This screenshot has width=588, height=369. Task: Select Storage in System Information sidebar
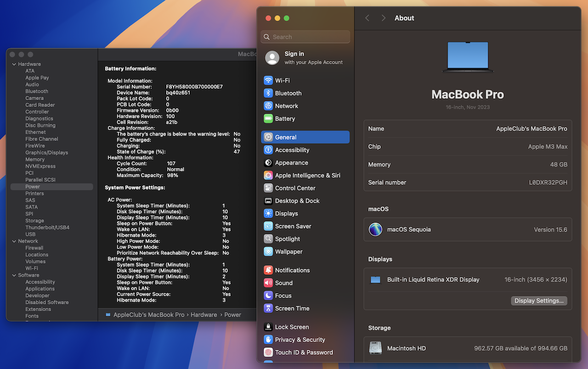click(34, 221)
